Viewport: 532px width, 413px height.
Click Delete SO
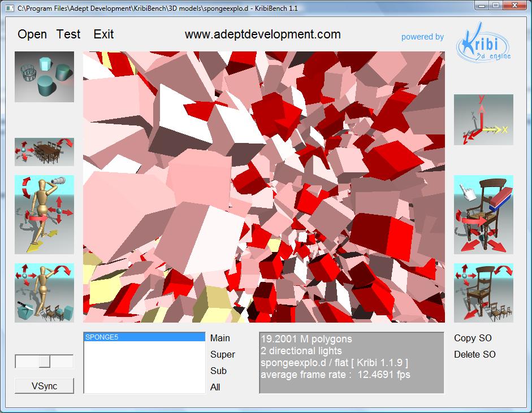pyautogui.click(x=475, y=354)
